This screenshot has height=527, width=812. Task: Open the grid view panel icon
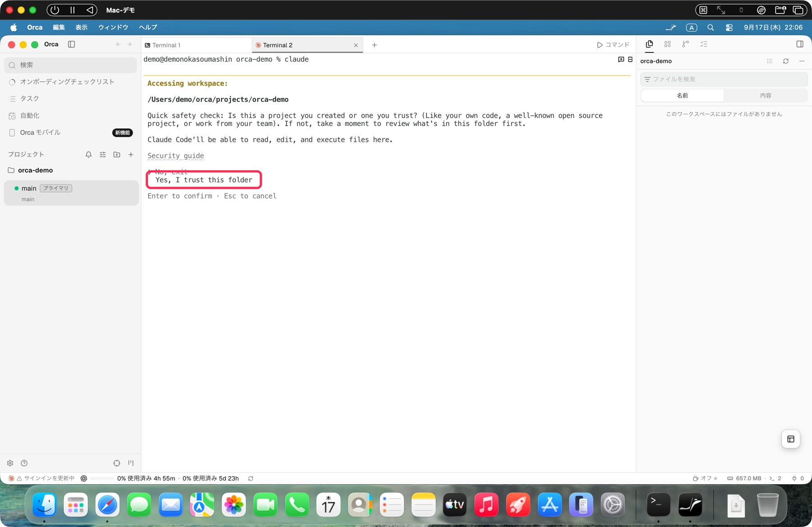click(x=668, y=44)
